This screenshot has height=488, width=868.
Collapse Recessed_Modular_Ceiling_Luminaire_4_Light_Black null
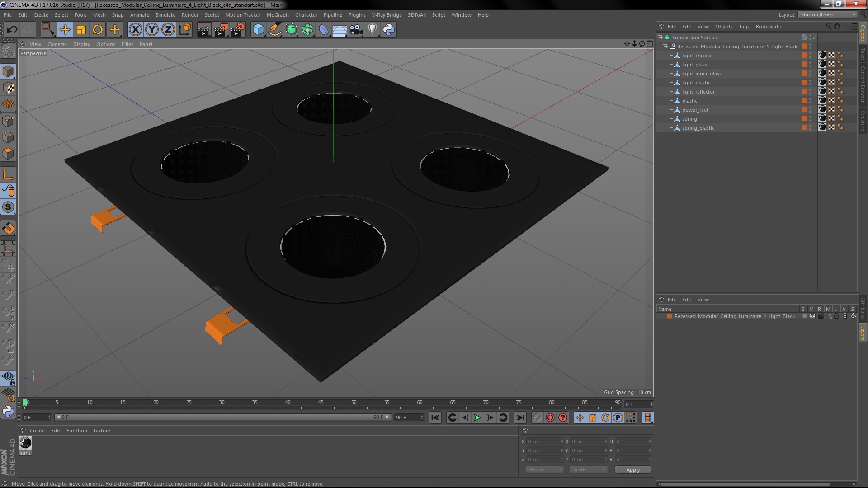(665, 46)
